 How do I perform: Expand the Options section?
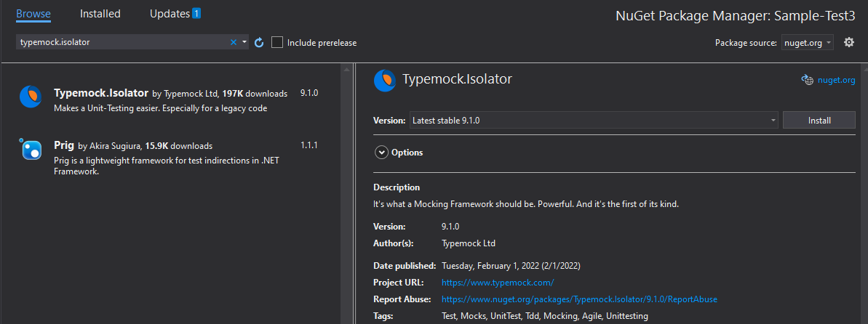[382, 153]
